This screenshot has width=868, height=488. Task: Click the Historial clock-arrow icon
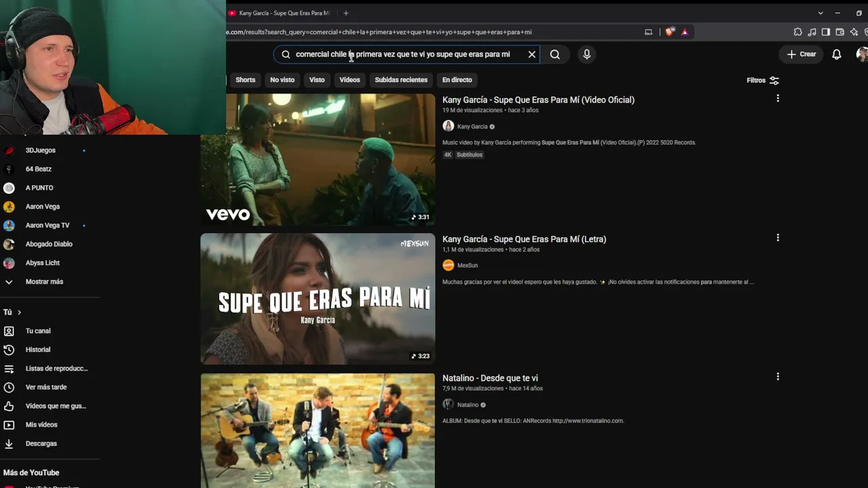coord(9,350)
